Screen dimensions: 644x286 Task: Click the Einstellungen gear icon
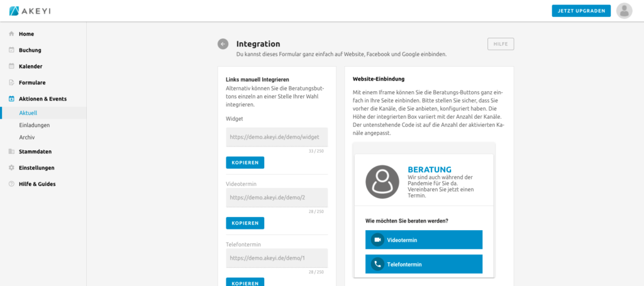coord(11,168)
